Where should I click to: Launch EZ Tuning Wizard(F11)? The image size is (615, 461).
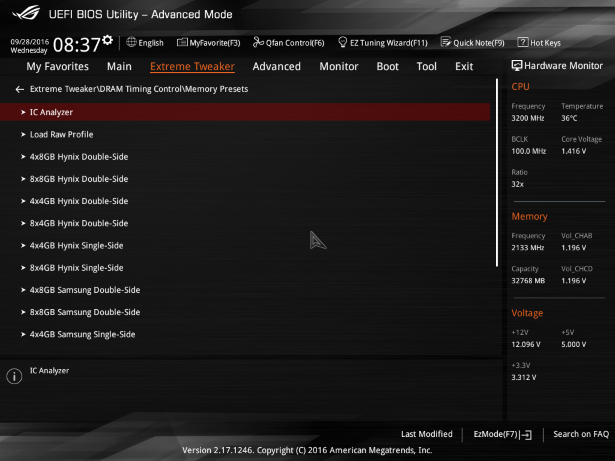383,43
